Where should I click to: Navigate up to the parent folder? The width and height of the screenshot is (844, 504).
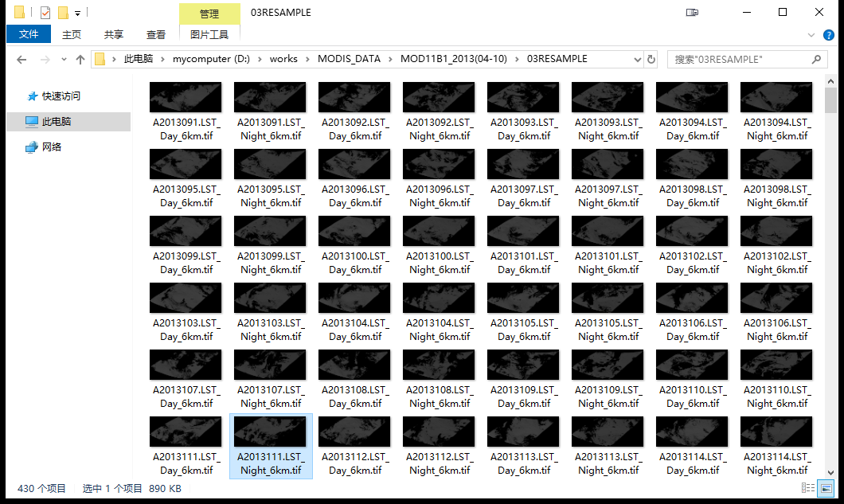click(82, 59)
